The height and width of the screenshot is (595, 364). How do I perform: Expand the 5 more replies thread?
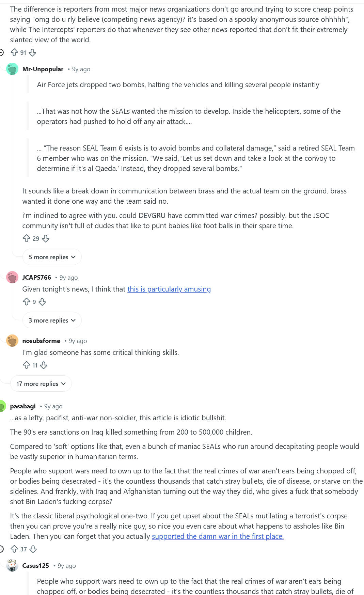(52, 257)
